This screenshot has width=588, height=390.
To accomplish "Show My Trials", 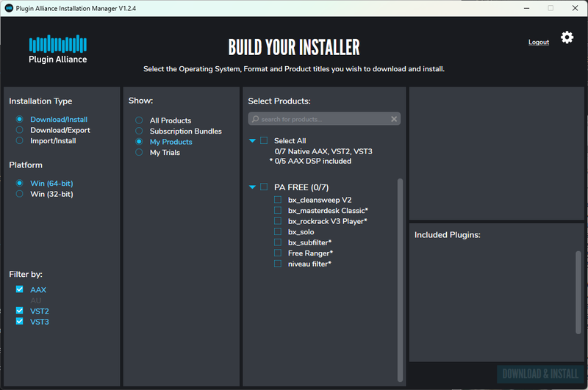I will 139,153.
